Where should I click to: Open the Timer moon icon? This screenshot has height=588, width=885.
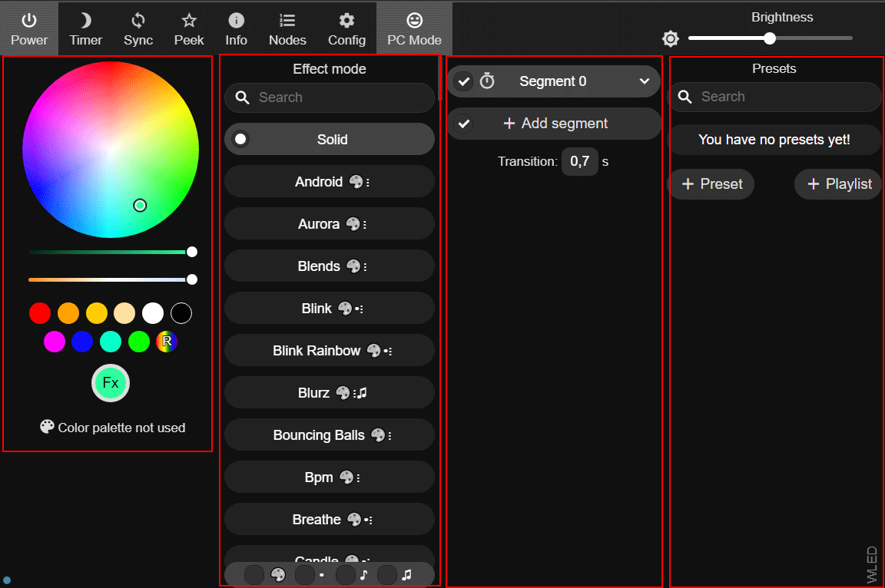85,21
